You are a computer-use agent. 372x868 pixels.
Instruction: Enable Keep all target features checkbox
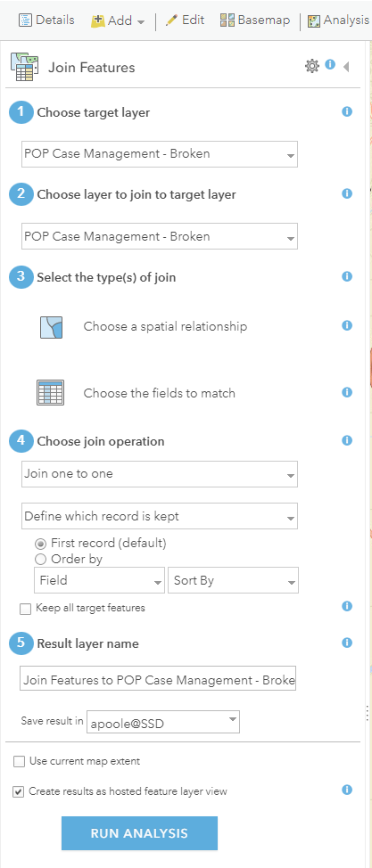pos(26,609)
